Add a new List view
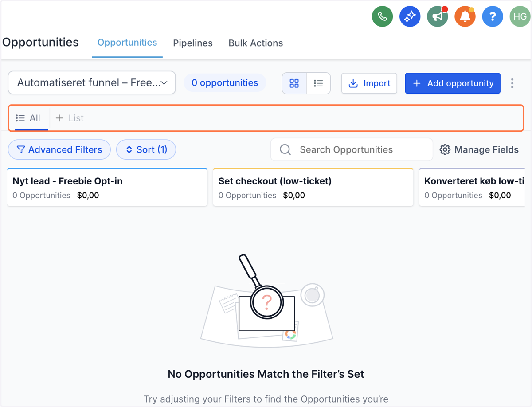The width and height of the screenshot is (532, 407). pyautogui.click(x=70, y=118)
